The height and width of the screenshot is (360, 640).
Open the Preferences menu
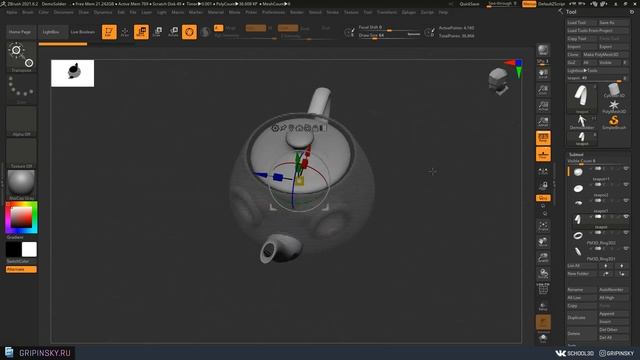273,12
